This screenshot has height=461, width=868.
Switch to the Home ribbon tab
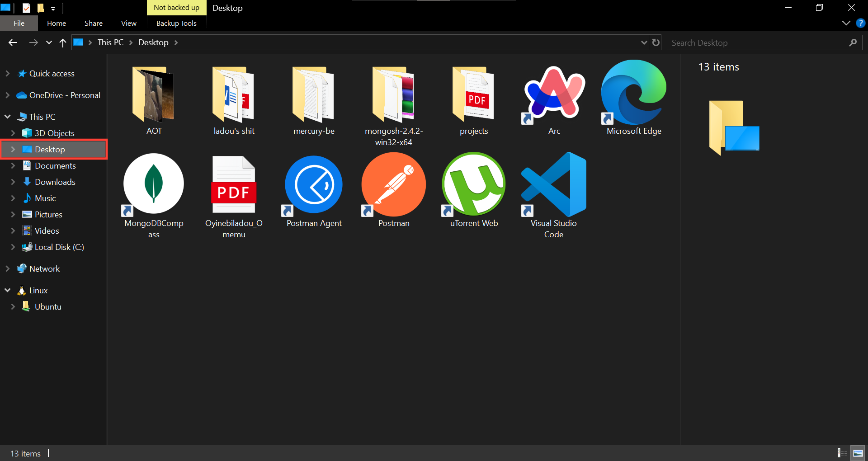click(x=57, y=23)
